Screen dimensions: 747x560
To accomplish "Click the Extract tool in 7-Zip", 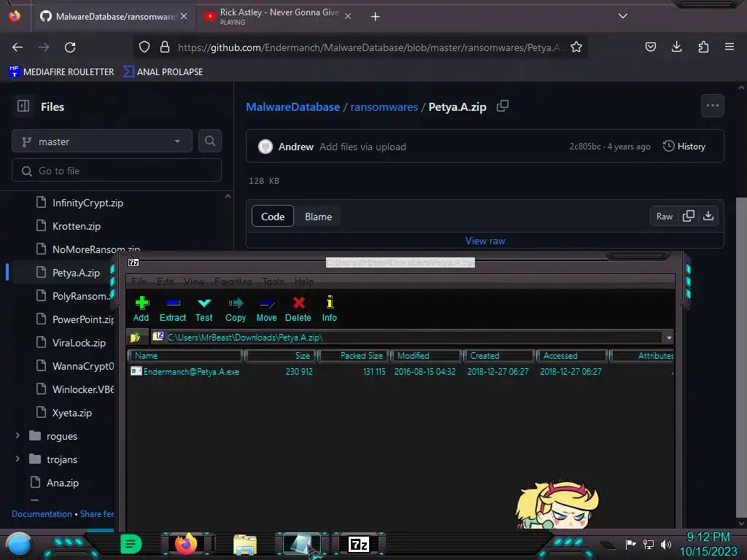I will point(172,308).
